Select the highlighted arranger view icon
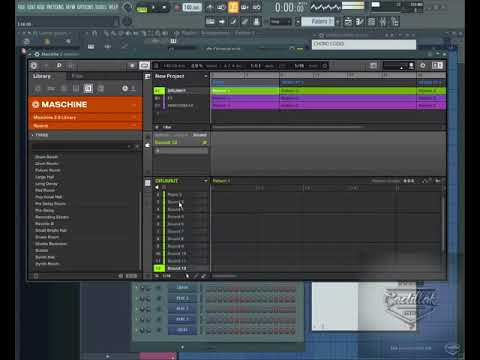The image size is (480, 360). click(144, 65)
